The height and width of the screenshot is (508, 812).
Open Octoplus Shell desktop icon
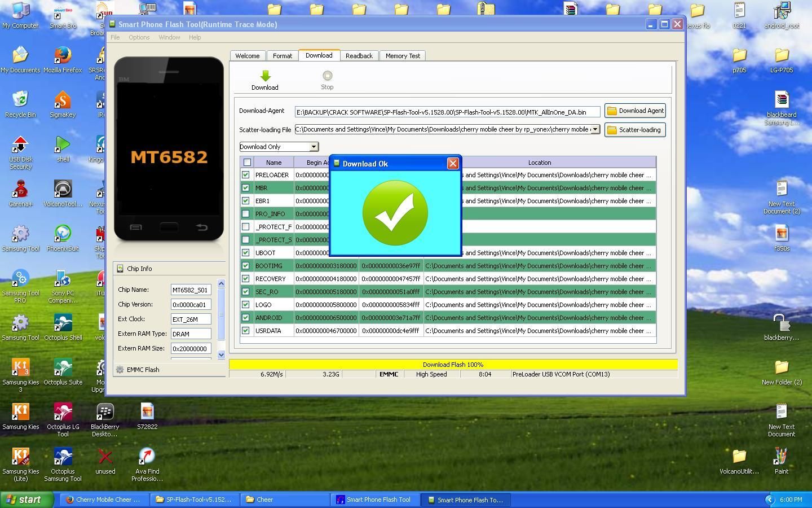click(x=63, y=327)
